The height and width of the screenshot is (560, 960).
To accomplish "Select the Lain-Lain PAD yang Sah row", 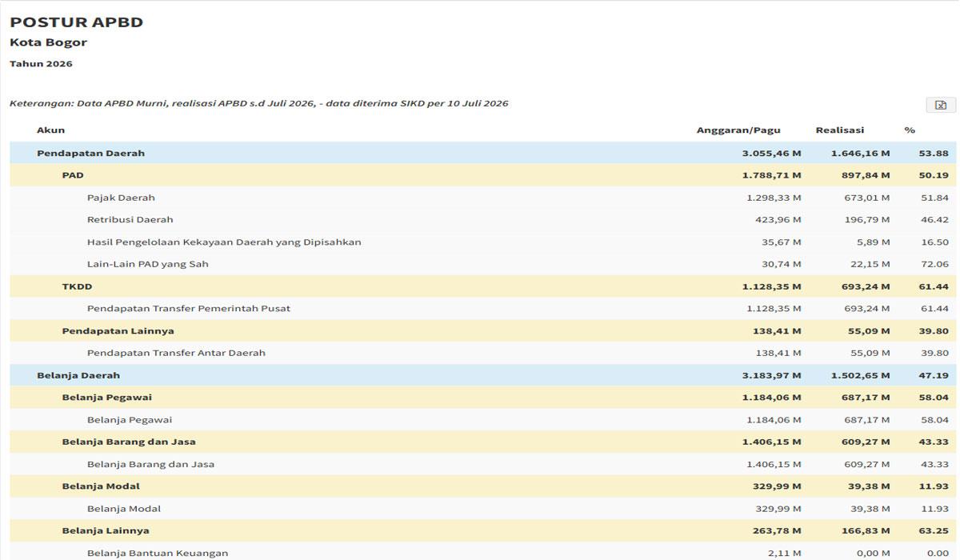I will coord(483,264).
